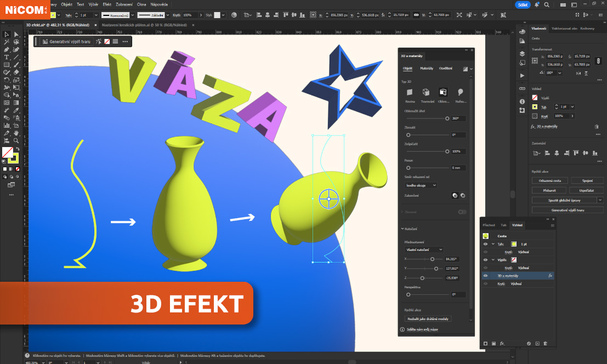Select the Rectangle tool
The image size is (607, 364).
7,65
